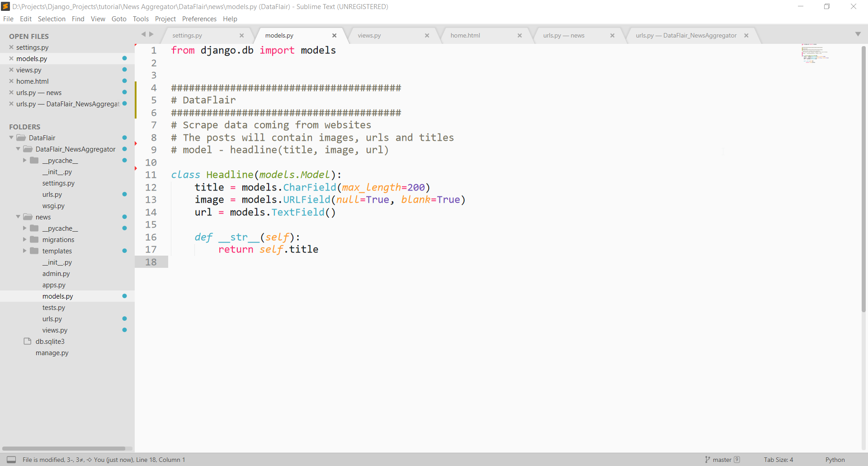Expand the migrations folder
Image resolution: width=868 pixels, height=466 pixels.
click(x=25, y=240)
